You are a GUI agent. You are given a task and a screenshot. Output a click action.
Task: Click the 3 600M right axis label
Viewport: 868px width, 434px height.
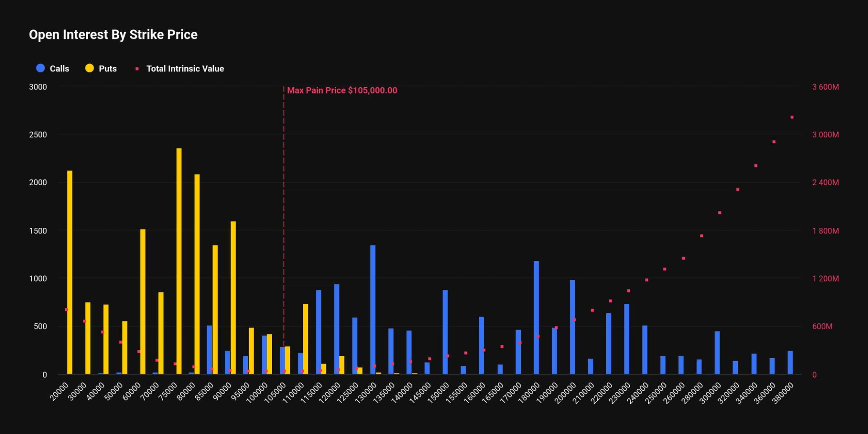click(x=825, y=87)
